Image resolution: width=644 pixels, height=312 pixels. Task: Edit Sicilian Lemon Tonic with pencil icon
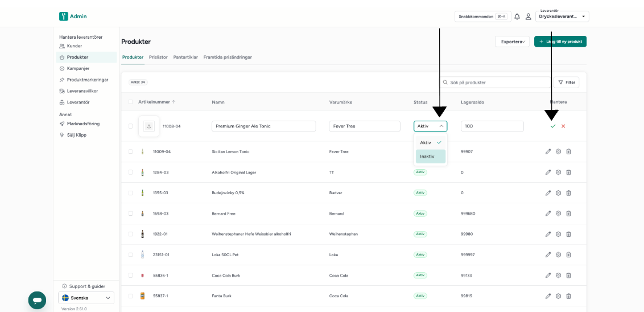[x=548, y=151]
